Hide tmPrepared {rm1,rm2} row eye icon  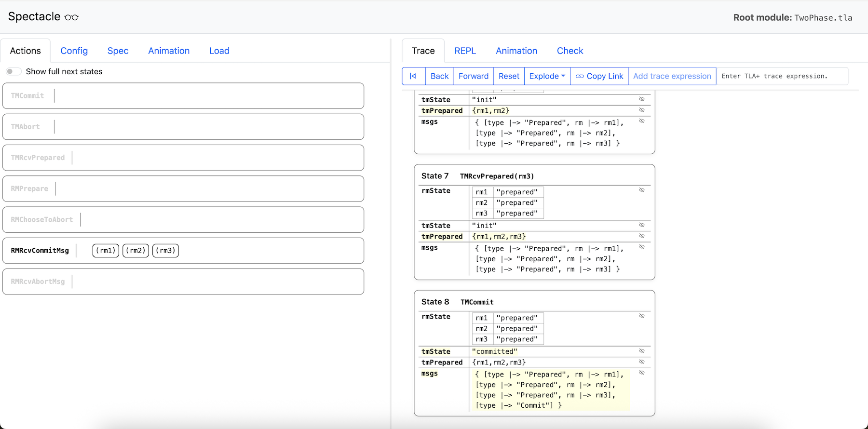pos(642,110)
